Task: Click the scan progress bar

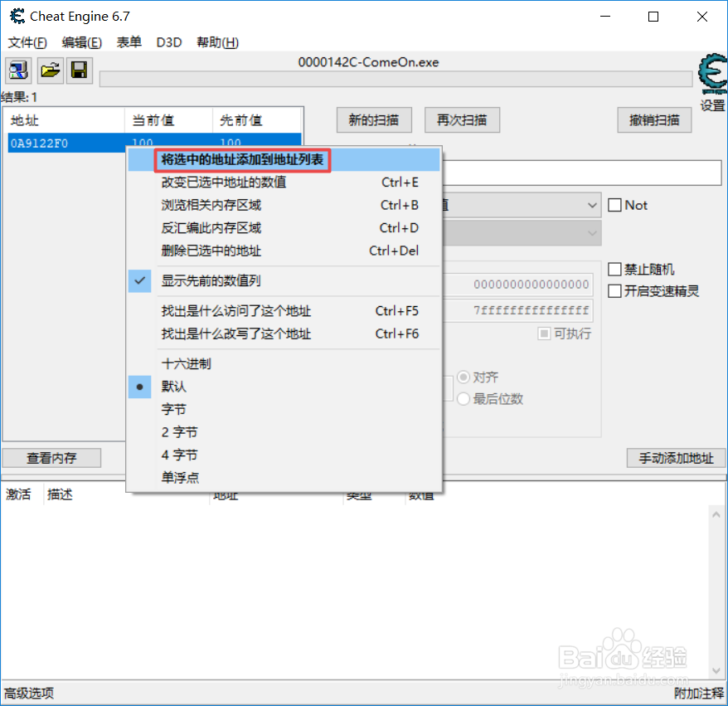Action: pos(396,79)
